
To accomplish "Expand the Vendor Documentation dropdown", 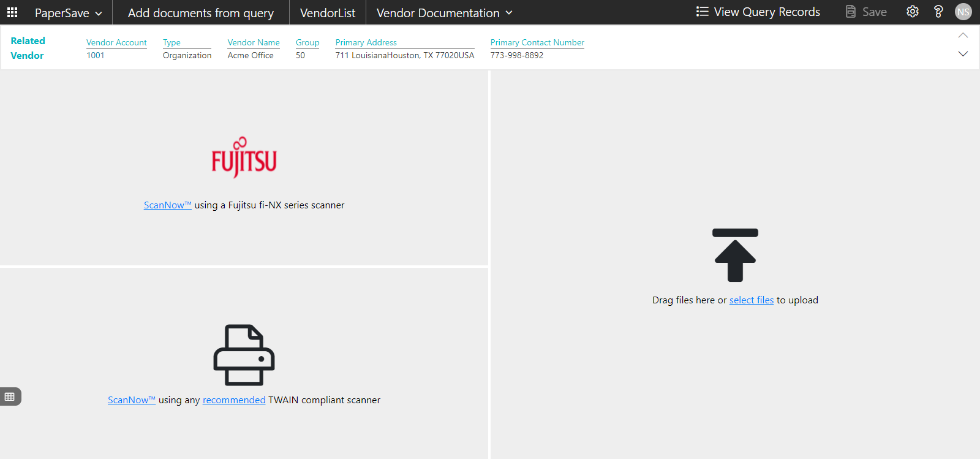I will tap(444, 13).
